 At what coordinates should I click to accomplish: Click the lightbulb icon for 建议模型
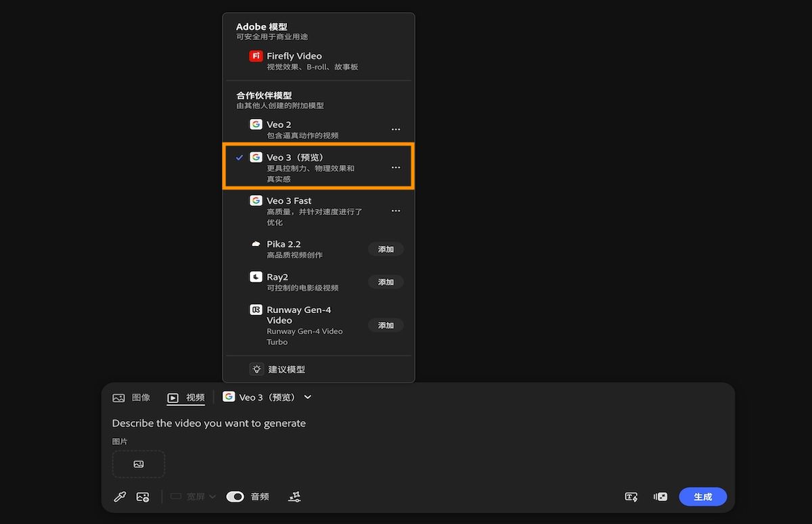[x=256, y=369]
